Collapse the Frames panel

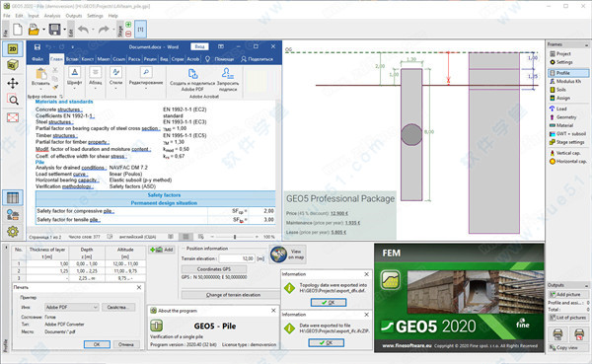[x=586, y=45]
